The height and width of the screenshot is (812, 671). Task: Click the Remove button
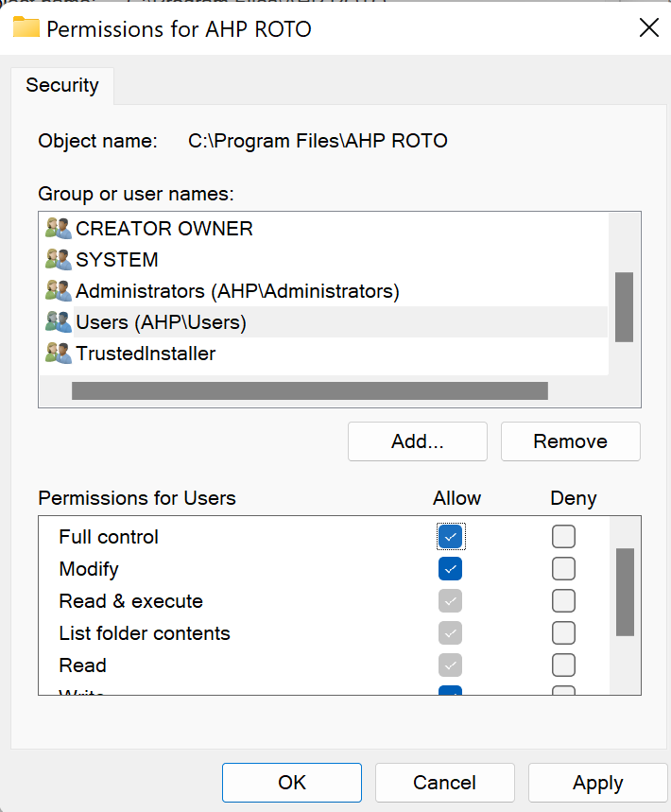[571, 441]
